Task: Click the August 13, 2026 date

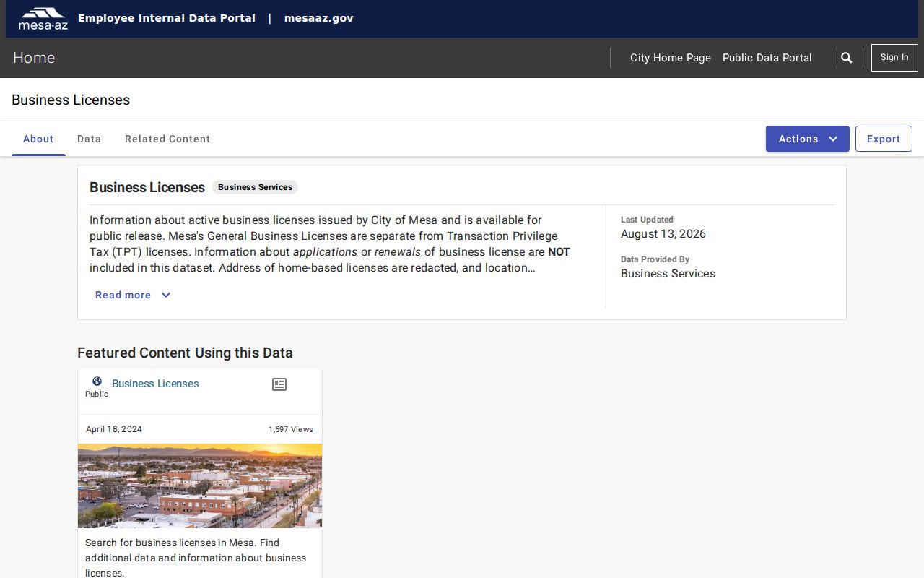Action: (x=663, y=234)
